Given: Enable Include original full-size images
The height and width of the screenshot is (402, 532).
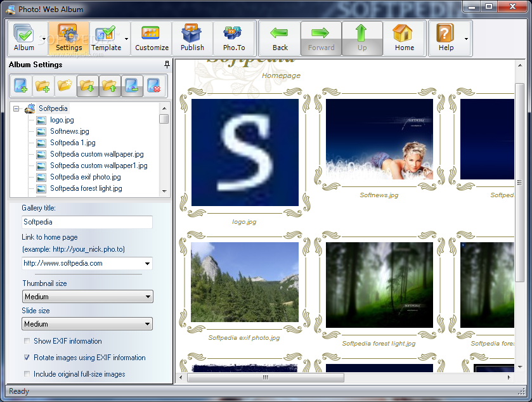Looking at the screenshot, I should [x=27, y=374].
